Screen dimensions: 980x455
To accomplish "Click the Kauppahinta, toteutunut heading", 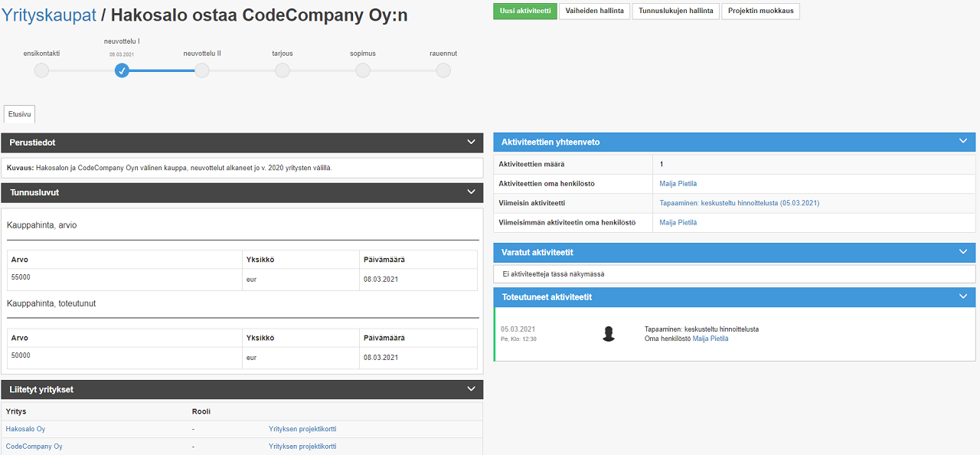I will 51,303.
